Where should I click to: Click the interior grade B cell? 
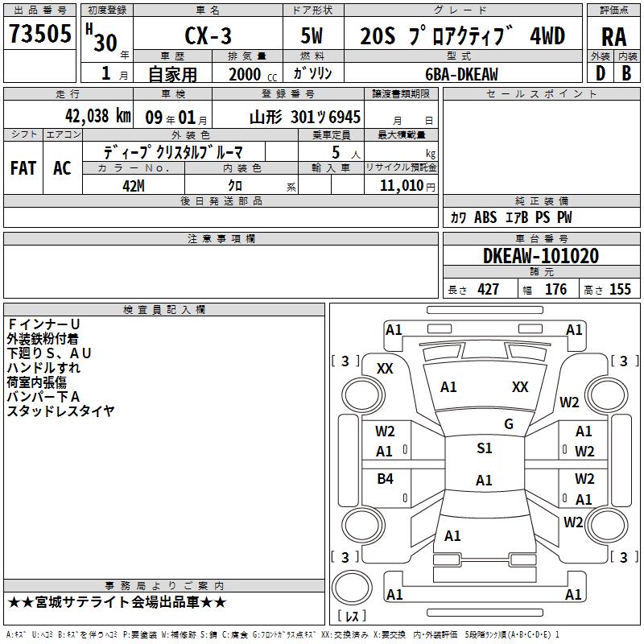tap(627, 73)
